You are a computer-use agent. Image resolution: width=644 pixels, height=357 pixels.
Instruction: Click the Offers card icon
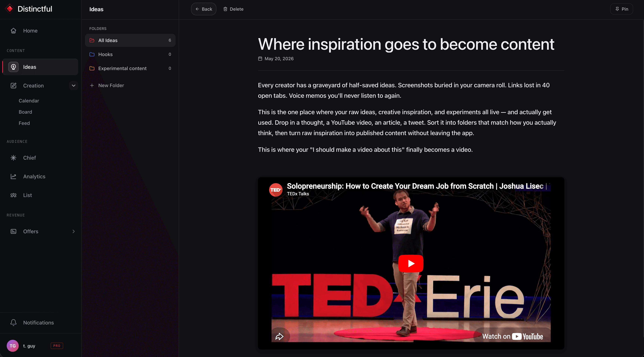click(x=13, y=232)
